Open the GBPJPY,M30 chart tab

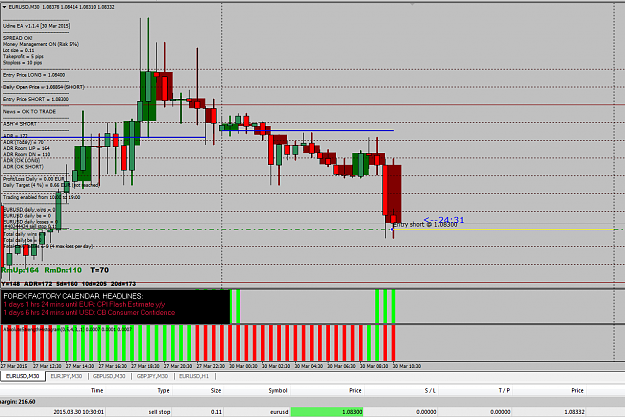152,376
